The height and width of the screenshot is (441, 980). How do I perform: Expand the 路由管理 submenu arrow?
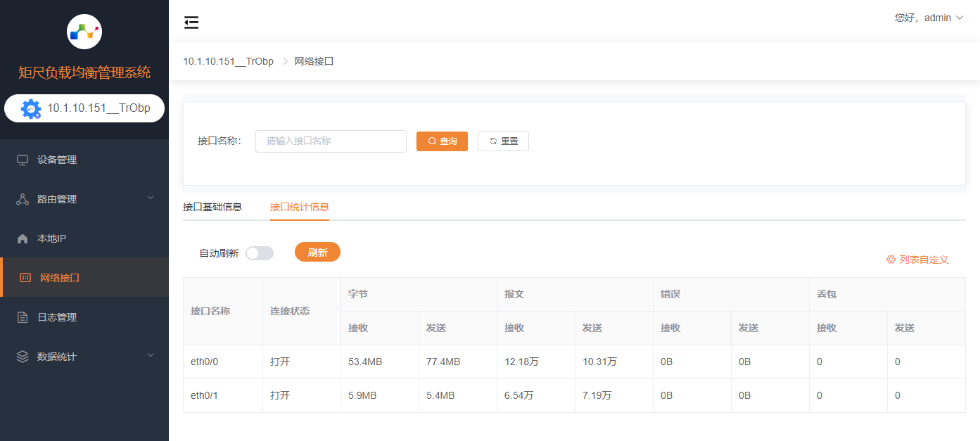(x=150, y=198)
